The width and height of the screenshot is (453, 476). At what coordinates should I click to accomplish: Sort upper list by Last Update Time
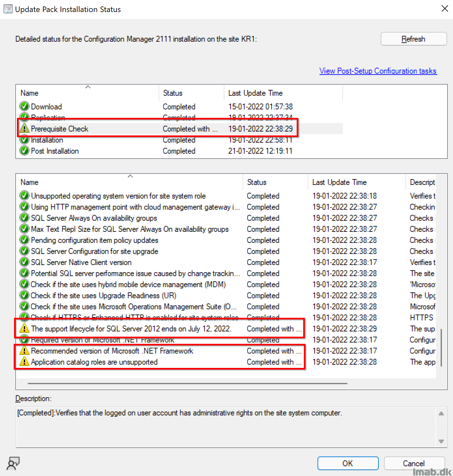[283, 93]
